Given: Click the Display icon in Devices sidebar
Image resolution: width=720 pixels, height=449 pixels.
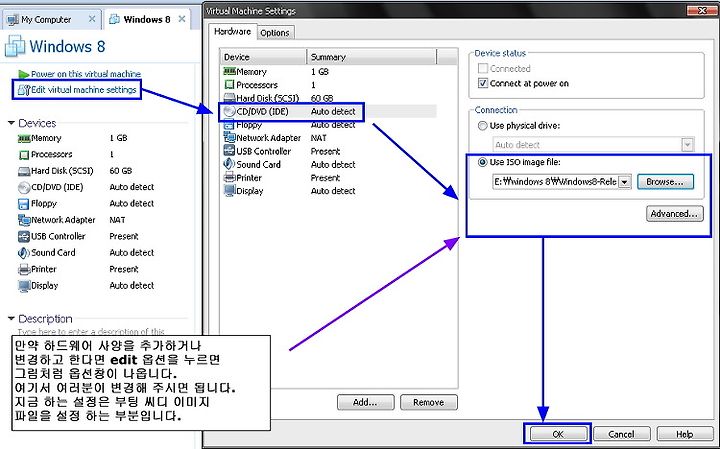Looking at the screenshot, I should pos(24,286).
